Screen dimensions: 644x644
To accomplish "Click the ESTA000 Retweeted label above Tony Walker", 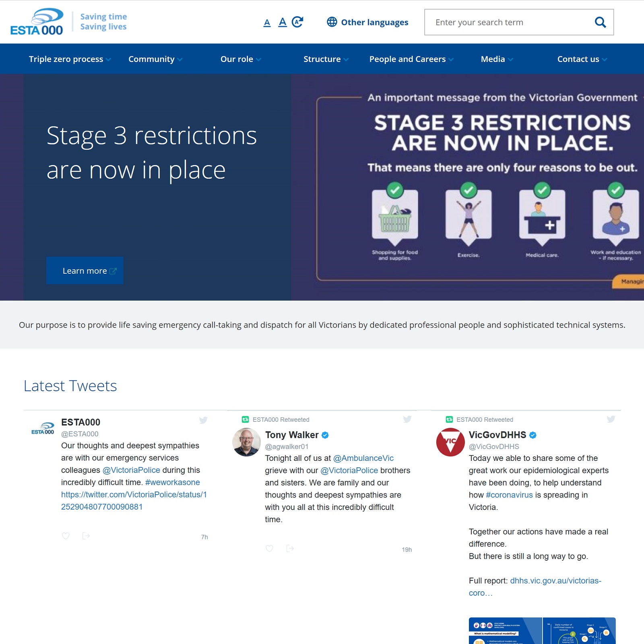I will point(281,419).
